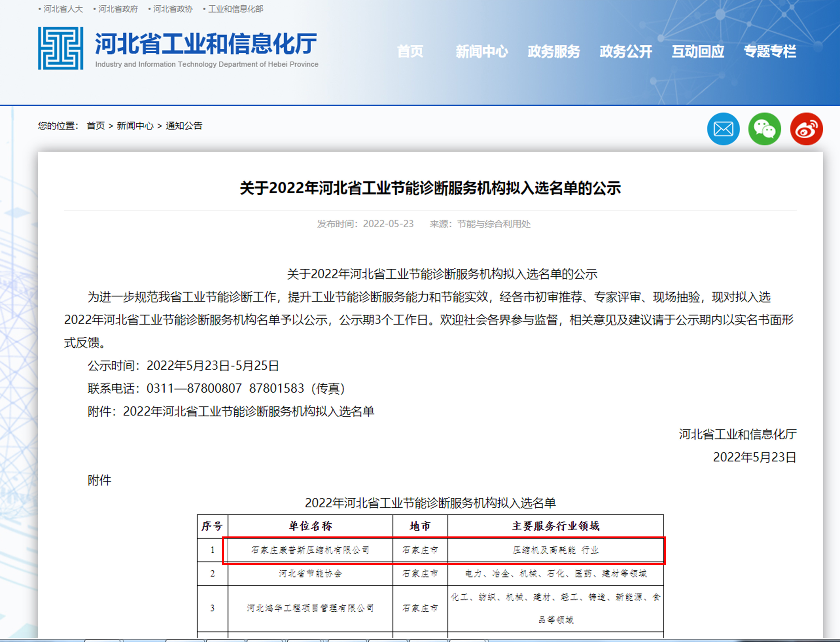Screen dimensions: 840x642
Task: Click 通知公告 in the breadcrumb
Action: click(184, 126)
